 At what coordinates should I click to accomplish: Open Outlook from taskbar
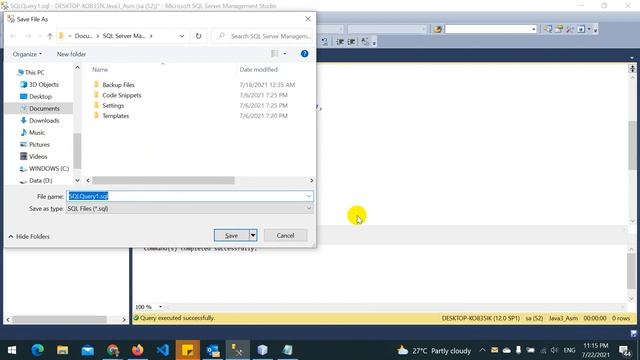click(x=213, y=350)
